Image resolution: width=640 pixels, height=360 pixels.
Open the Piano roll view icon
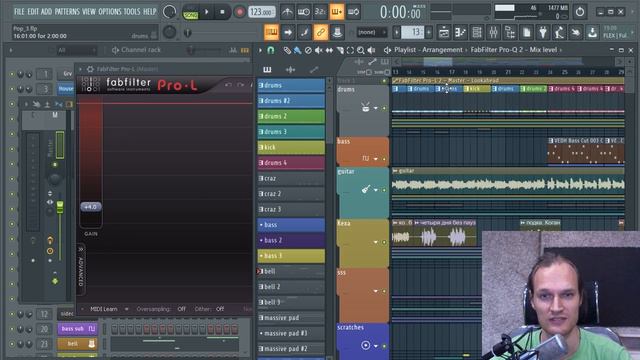tap(460, 32)
